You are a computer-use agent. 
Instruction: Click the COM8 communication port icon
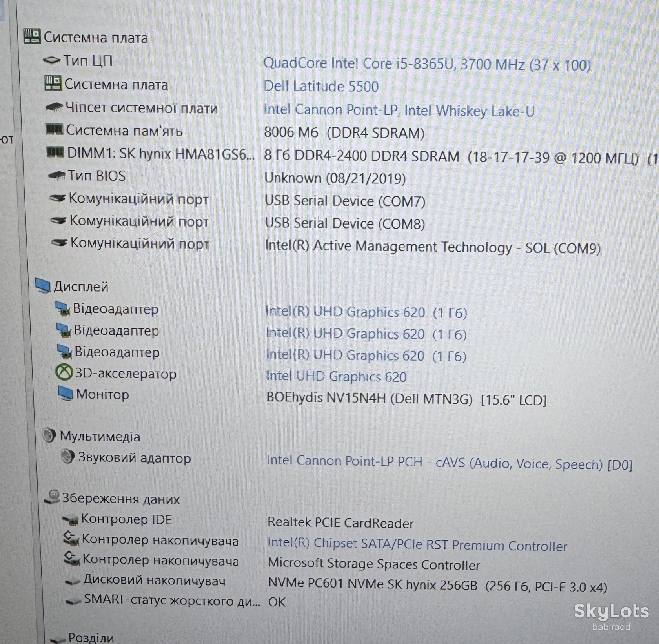[59, 221]
